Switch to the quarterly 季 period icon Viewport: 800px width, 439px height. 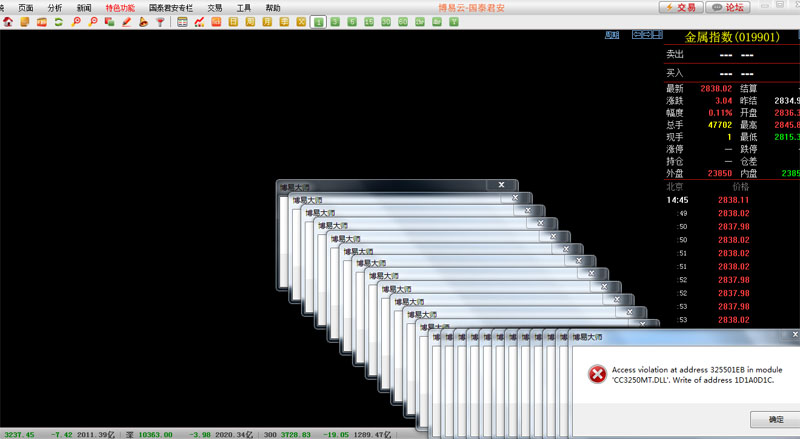point(284,22)
